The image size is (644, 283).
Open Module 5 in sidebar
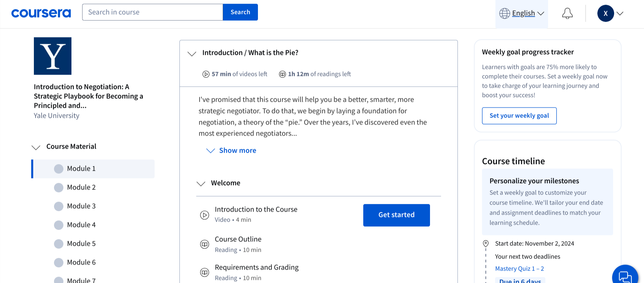(x=81, y=244)
